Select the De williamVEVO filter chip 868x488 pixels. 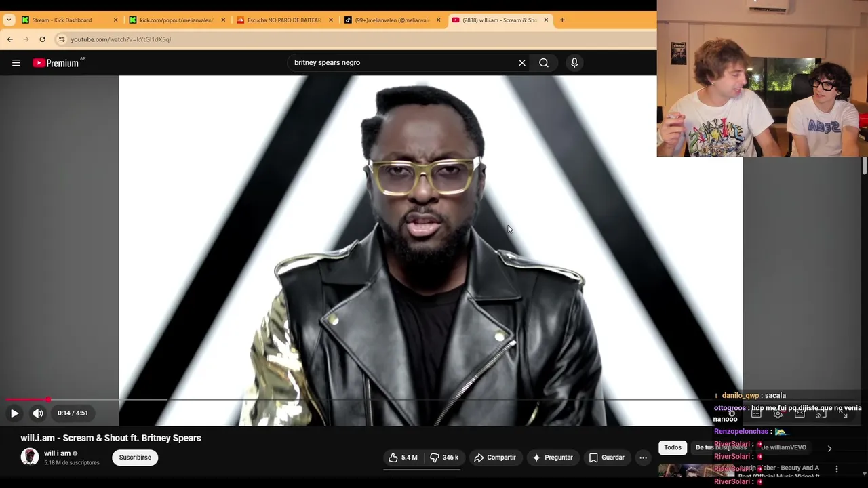pyautogui.click(x=783, y=447)
